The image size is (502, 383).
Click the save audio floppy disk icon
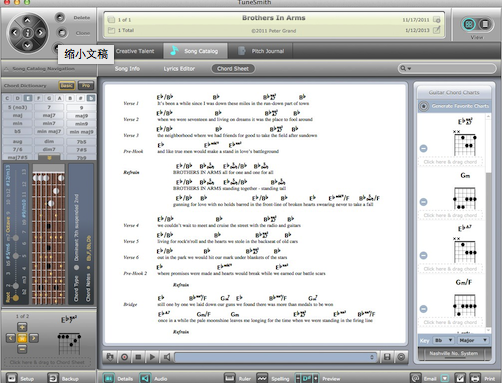387,357
